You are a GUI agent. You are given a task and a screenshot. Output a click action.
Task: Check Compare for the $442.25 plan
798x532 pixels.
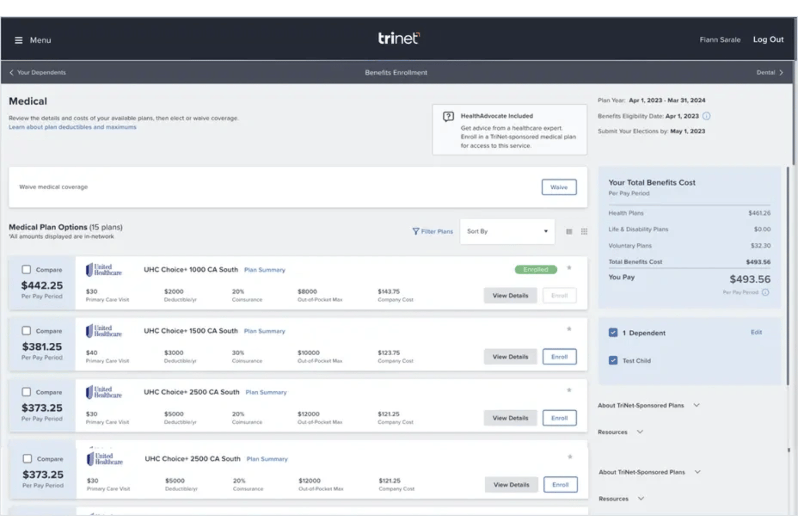tap(26, 270)
